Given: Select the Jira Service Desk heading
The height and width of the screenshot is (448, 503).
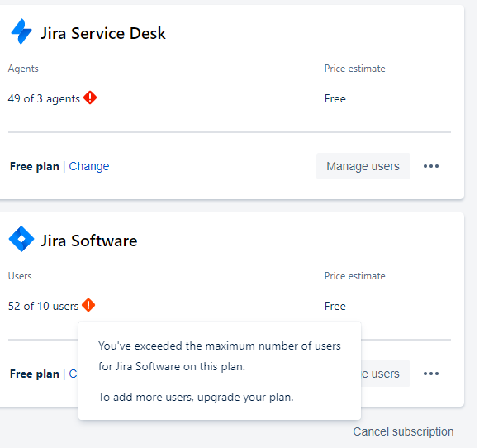Looking at the screenshot, I should (103, 33).
